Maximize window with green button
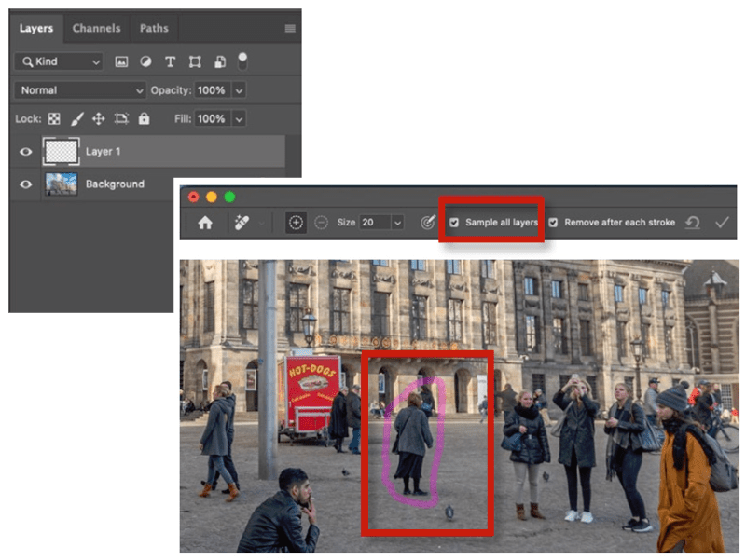The height and width of the screenshot is (560, 746). 229,197
